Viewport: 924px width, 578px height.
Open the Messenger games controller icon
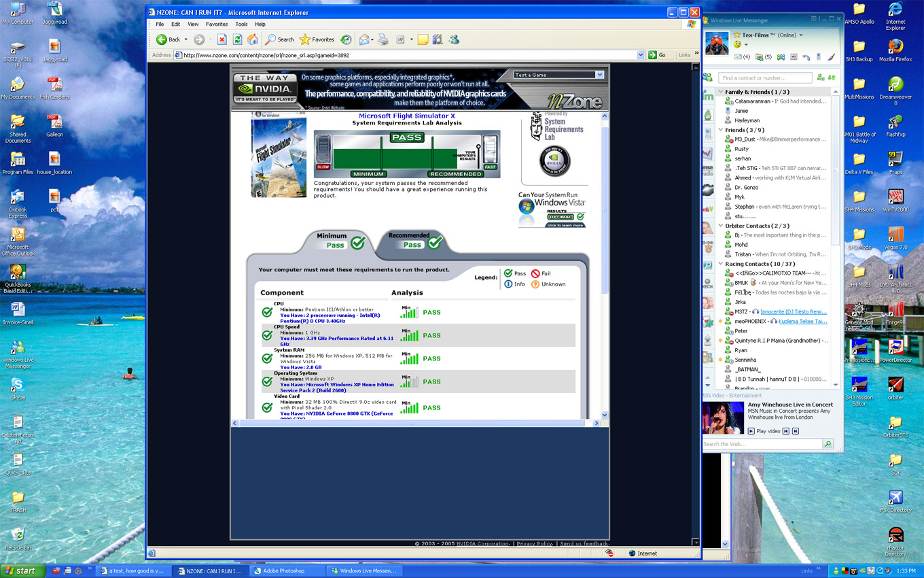click(781, 57)
